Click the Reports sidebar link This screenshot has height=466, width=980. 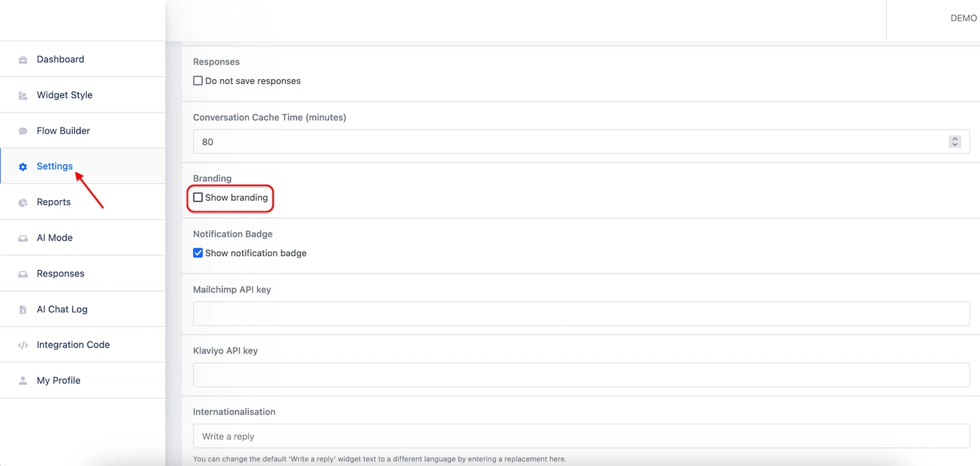pyautogui.click(x=54, y=202)
